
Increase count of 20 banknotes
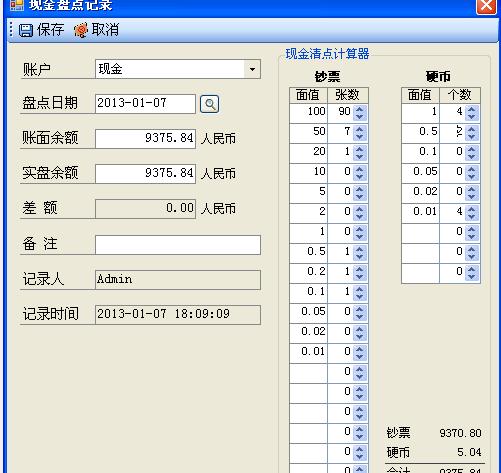point(360,149)
